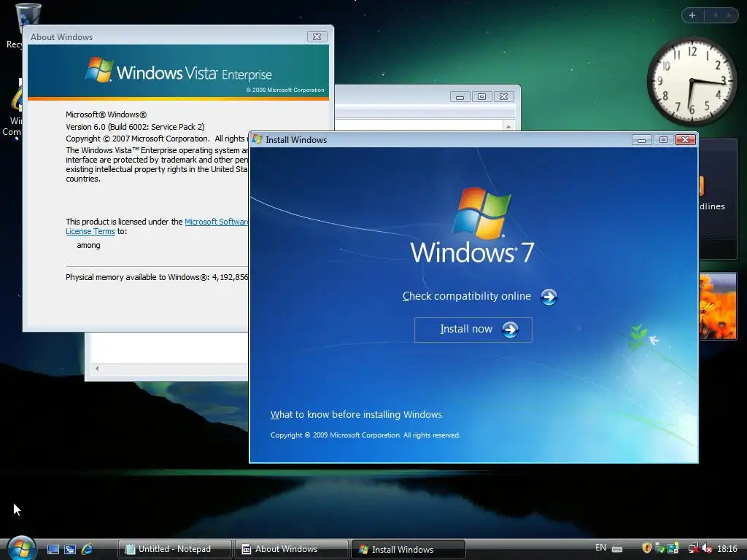Image resolution: width=747 pixels, height=560 pixels.
Task: Maximize the Install Windows window
Action: coord(663,139)
